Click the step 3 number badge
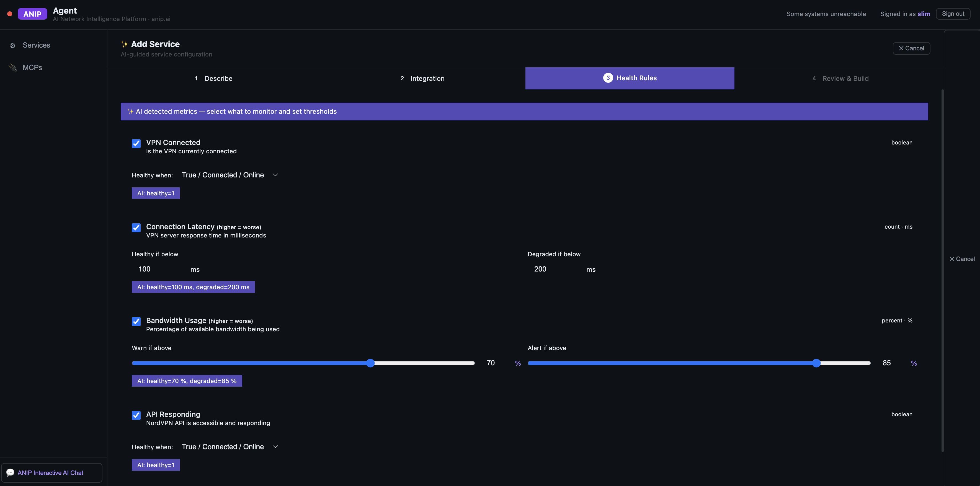Screen dimensions: 980x486 click(x=608, y=78)
